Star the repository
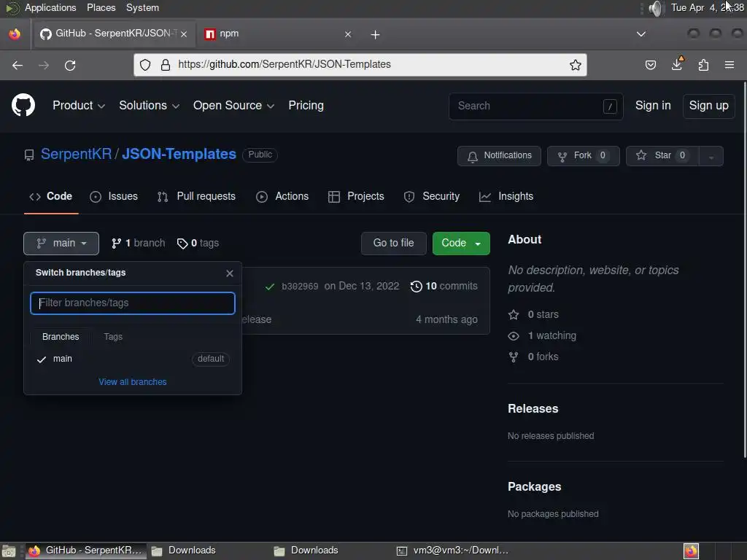 [x=662, y=156]
